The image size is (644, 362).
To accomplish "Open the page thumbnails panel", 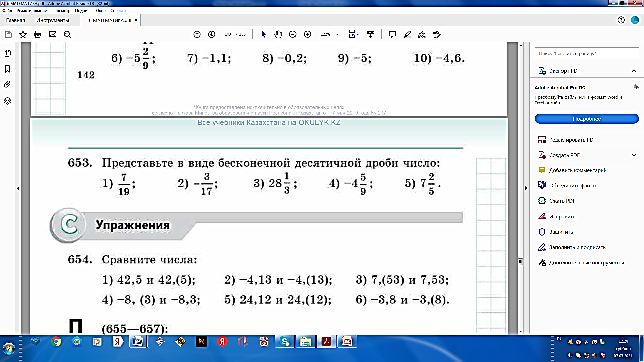I will coord(7,53).
